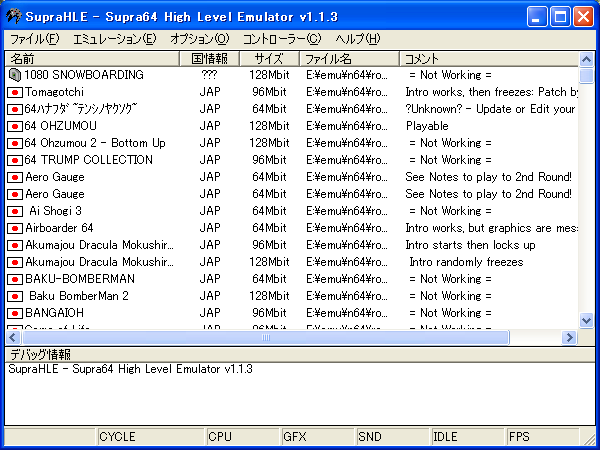This screenshot has height=450, width=600.
Task: Open the ヘルプ(H) menu
Action: point(357,39)
